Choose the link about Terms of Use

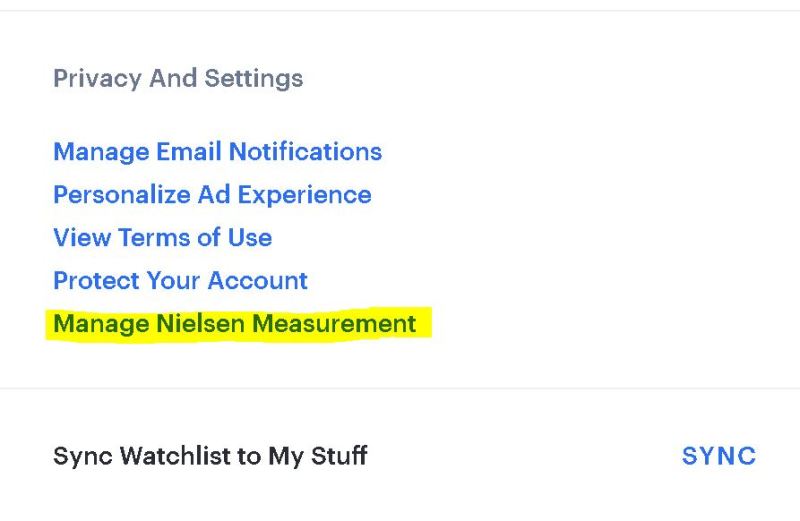[x=162, y=238]
